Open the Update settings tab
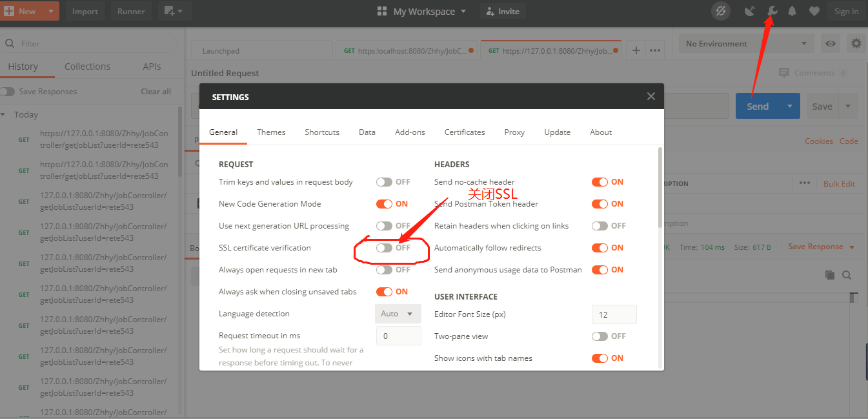The width and height of the screenshot is (868, 419). 557,132
